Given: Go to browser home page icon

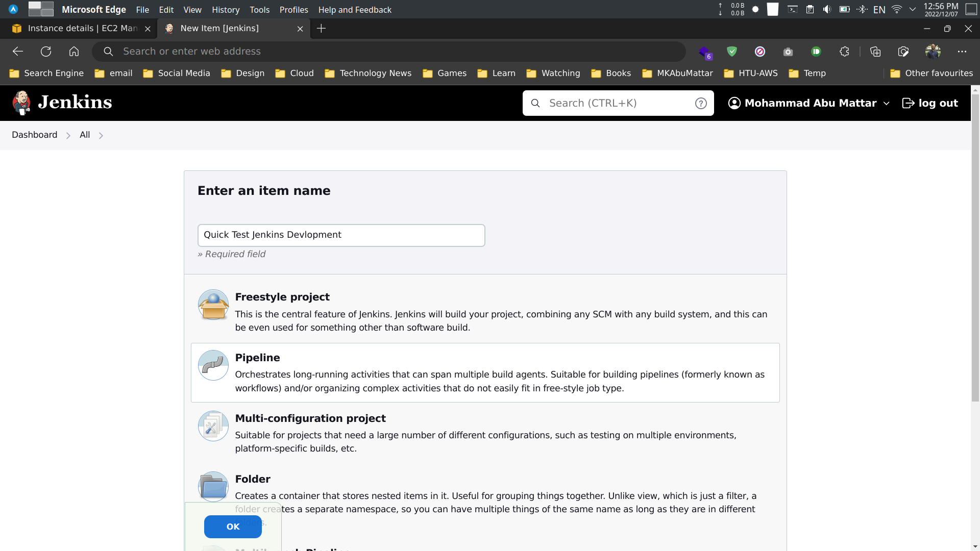Looking at the screenshot, I should point(74,52).
